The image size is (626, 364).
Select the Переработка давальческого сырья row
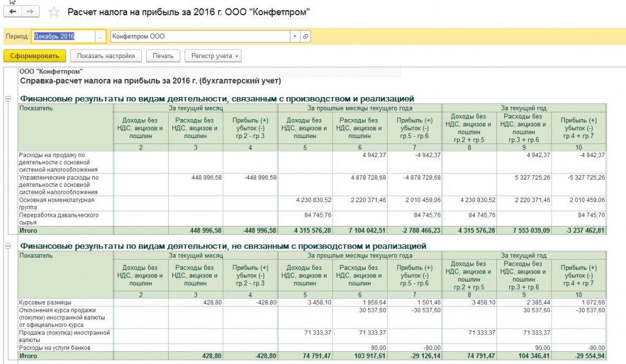click(312, 219)
